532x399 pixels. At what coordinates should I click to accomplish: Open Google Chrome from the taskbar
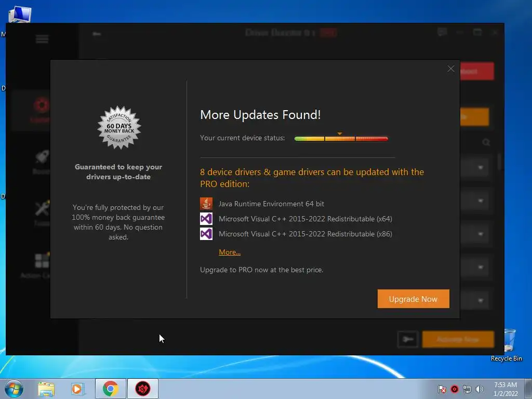(x=111, y=389)
